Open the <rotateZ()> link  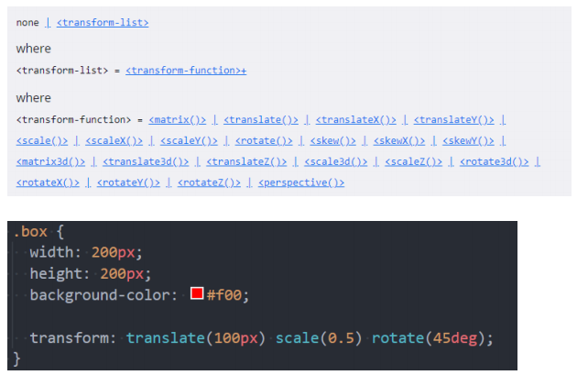point(209,182)
